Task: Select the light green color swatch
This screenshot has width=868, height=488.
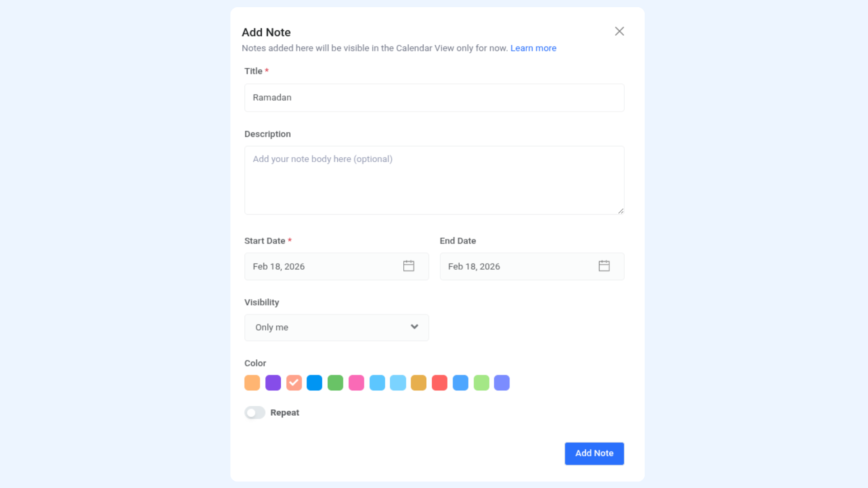Action: click(481, 383)
